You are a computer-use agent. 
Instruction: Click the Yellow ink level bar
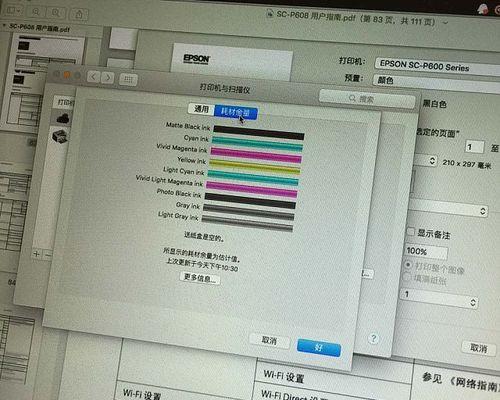tap(254, 167)
